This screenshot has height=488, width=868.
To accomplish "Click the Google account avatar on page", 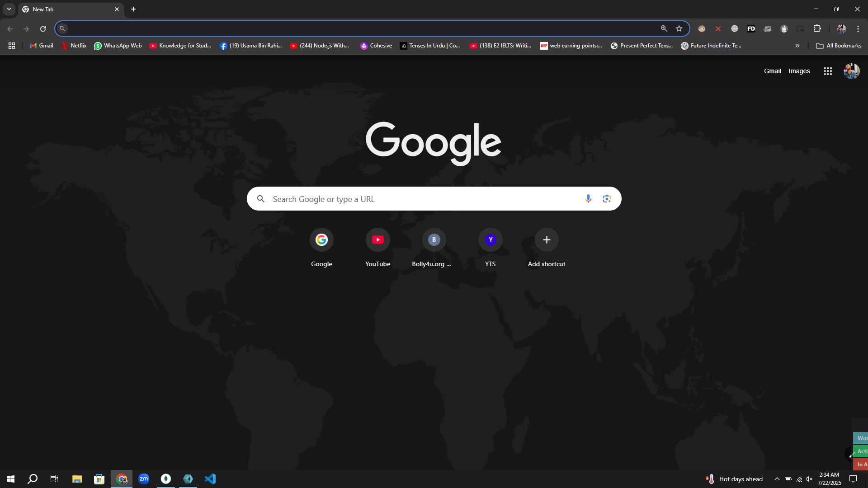I will pyautogui.click(x=851, y=71).
